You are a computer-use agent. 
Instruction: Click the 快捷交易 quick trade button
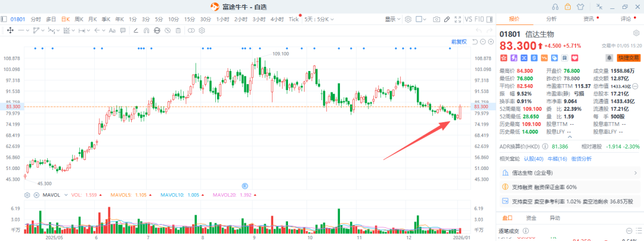[628, 58]
